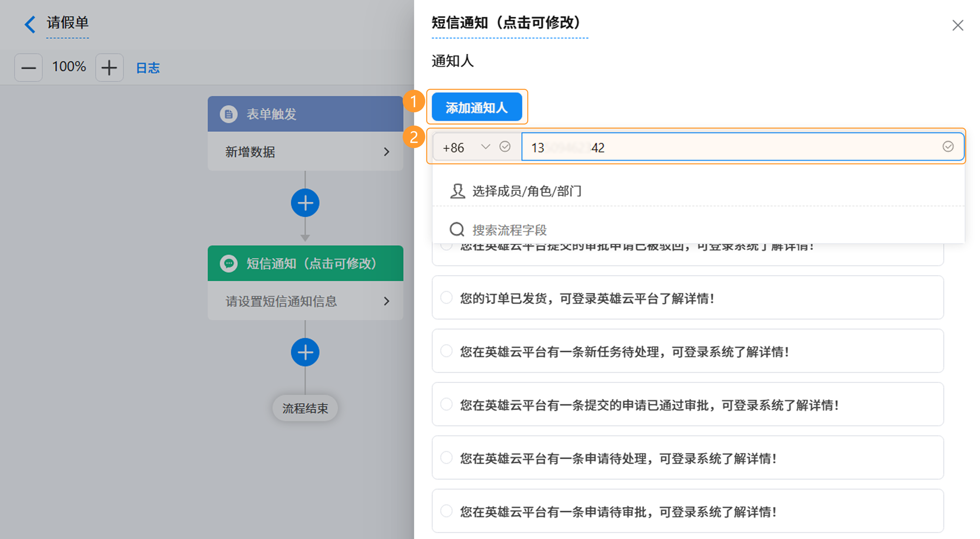
Task: Click the 表单触发 node document icon
Action: point(229,114)
